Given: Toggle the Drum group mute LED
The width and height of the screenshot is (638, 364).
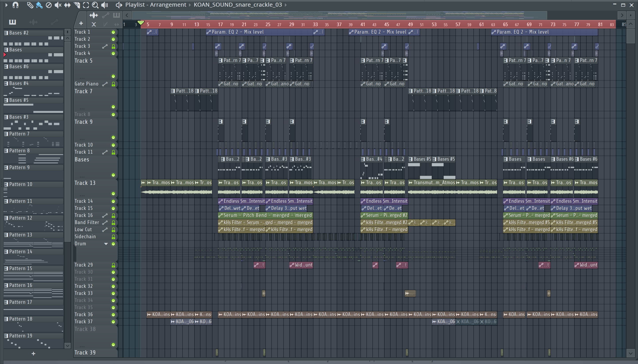Looking at the screenshot, I should pos(113,244).
